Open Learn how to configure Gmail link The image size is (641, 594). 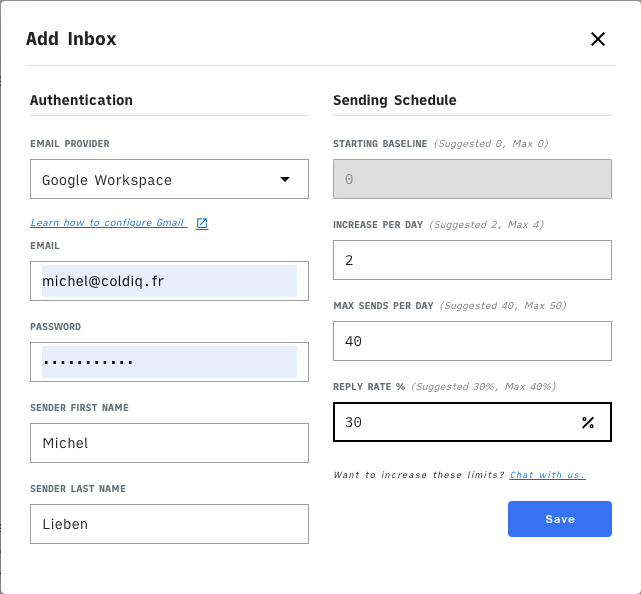tap(108, 223)
